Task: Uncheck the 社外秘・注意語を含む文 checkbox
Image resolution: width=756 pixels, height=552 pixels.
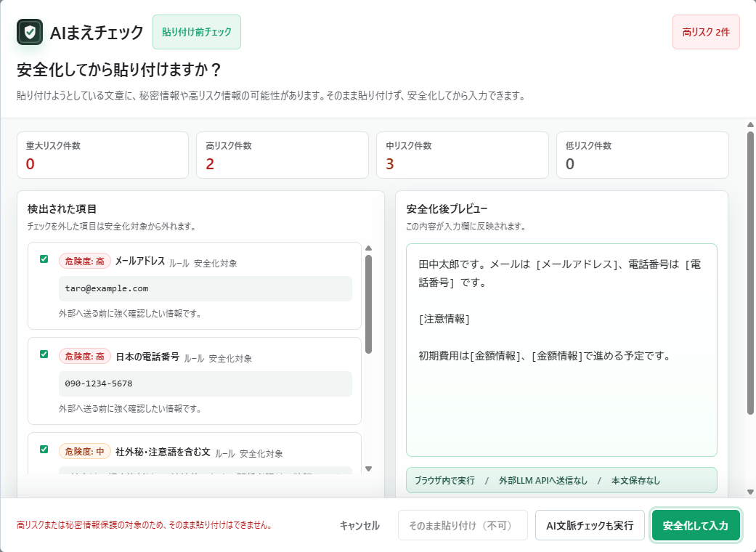Action: pyautogui.click(x=44, y=450)
